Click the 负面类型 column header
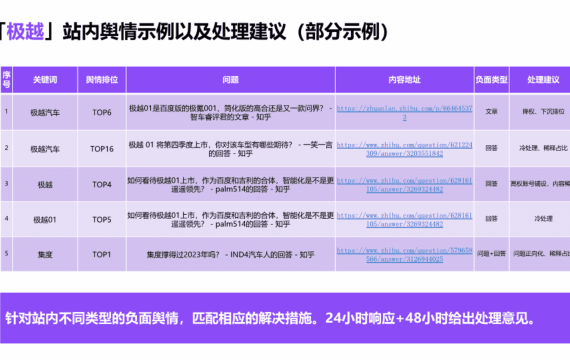The height and width of the screenshot is (360, 570). [x=491, y=80]
